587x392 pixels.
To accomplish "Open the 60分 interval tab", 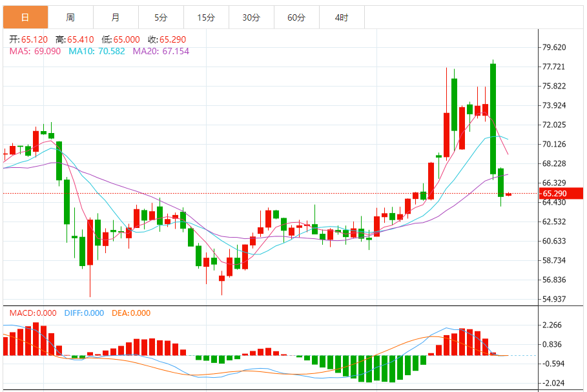I will tap(296, 17).
